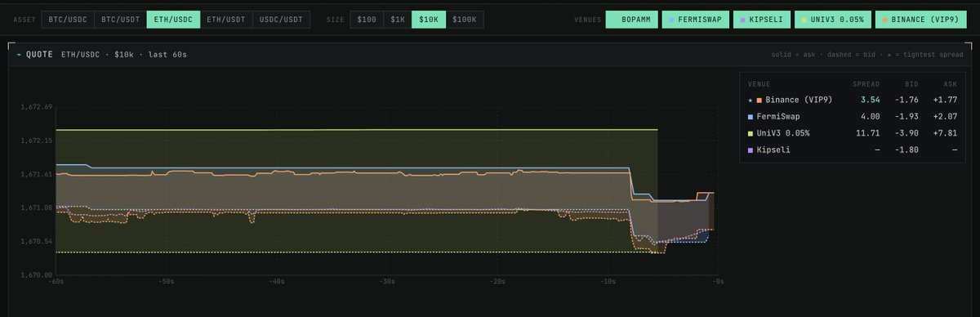Image resolution: width=980 pixels, height=317 pixels.
Task: Click the orange Binance color swatch
Action: point(759,100)
